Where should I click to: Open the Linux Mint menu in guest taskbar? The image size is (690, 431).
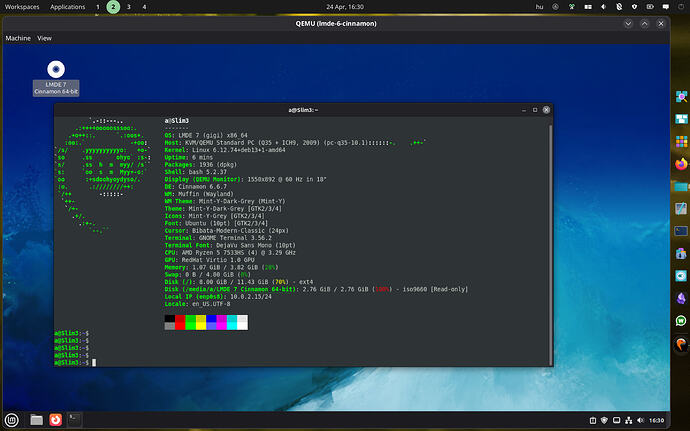click(x=11, y=420)
